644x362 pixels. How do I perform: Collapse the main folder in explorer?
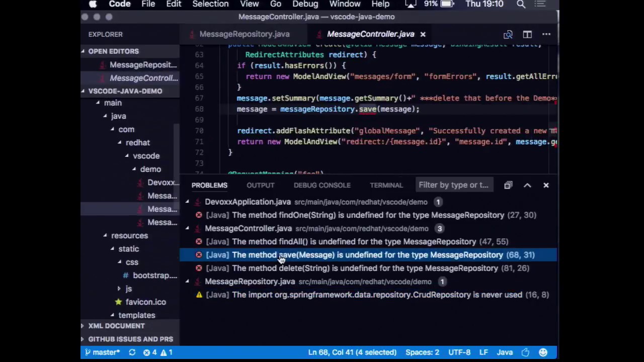113,103
